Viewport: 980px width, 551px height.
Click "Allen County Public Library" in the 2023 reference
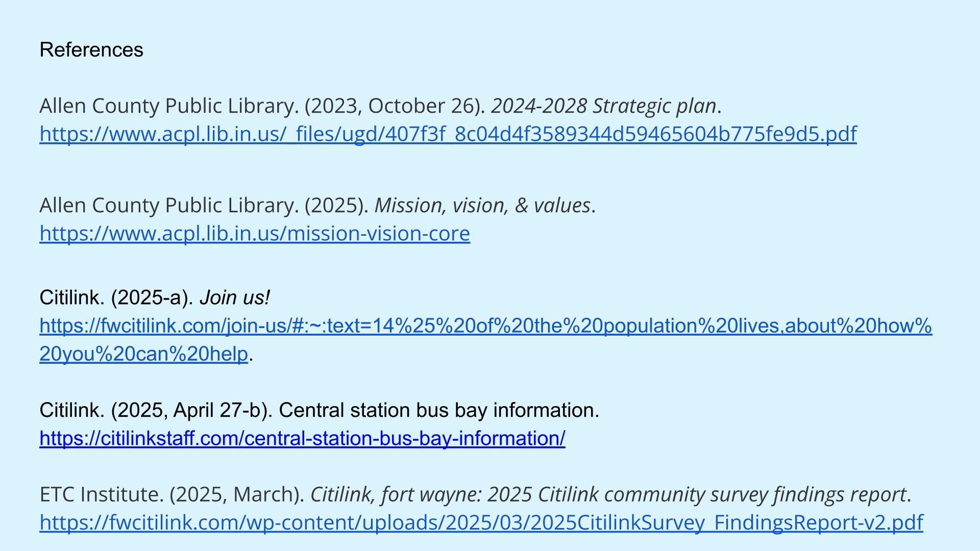pyautogui.click(x=168, y=106)
